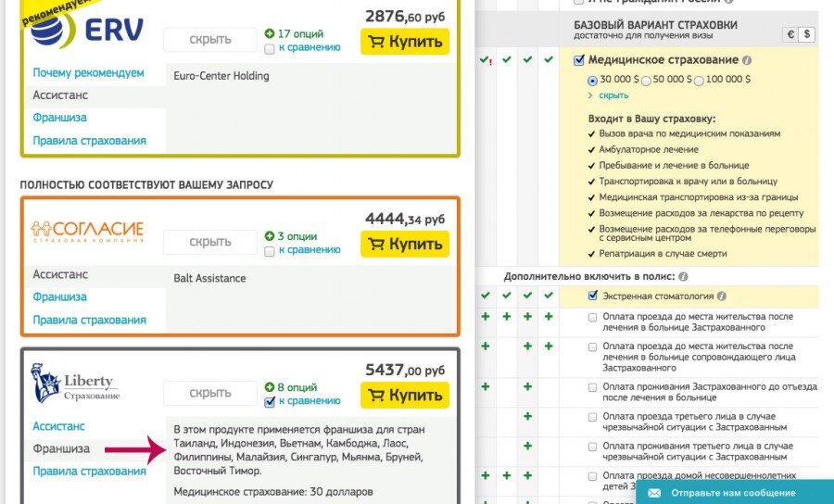The height and width of the screenshot is (504, 834).
Task: Open Ассистанс tab in Liberty card
Action: point(58,426)
